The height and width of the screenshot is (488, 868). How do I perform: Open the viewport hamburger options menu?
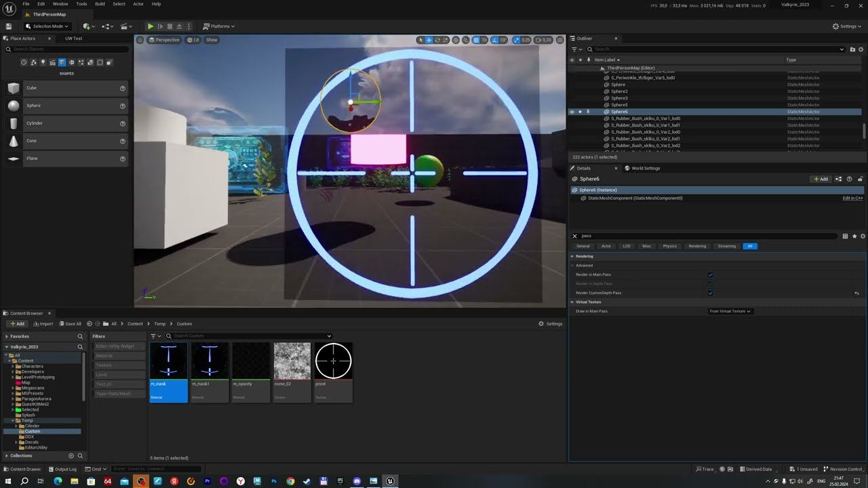(140, 40)
